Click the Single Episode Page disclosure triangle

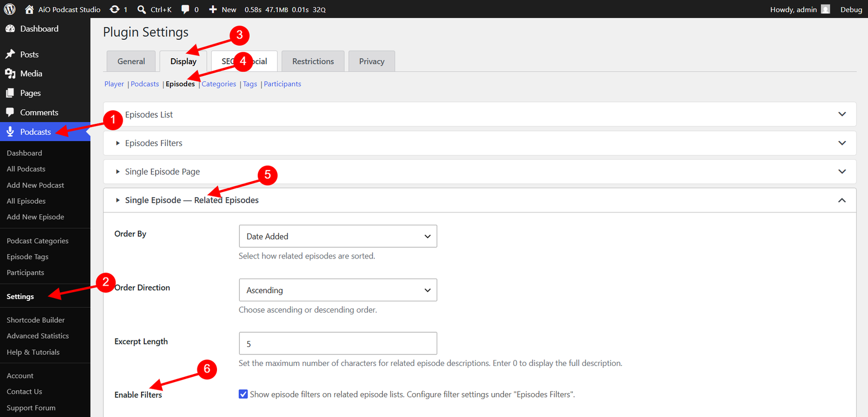[118, 172]
